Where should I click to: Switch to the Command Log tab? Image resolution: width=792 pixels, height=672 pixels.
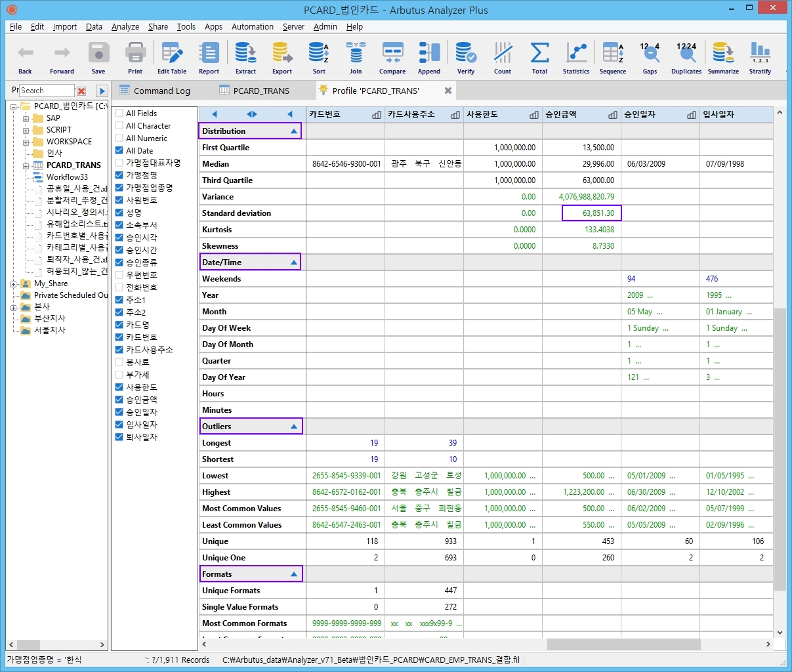tap(155, 91)
